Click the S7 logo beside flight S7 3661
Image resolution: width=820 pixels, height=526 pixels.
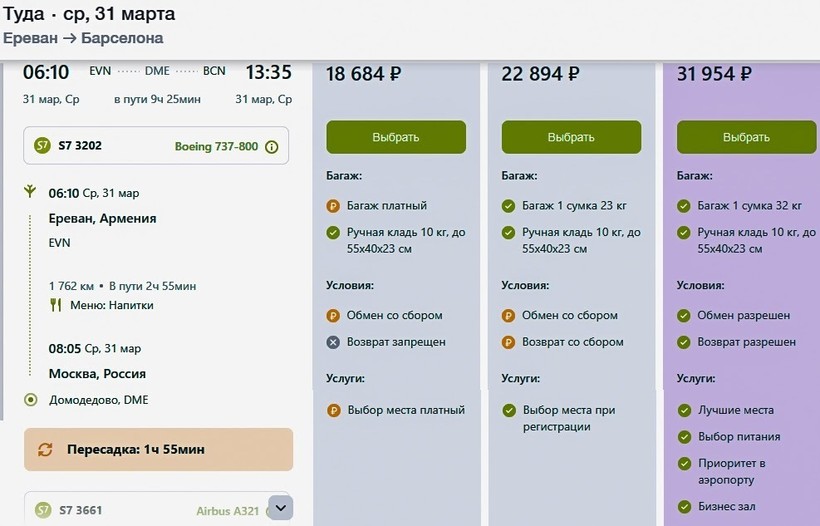[42, 510]
